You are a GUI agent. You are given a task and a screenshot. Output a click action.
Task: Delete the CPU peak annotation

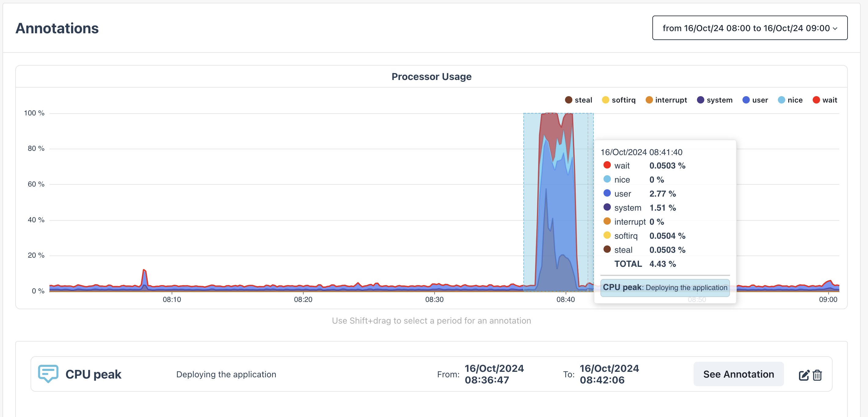[817, 375]
